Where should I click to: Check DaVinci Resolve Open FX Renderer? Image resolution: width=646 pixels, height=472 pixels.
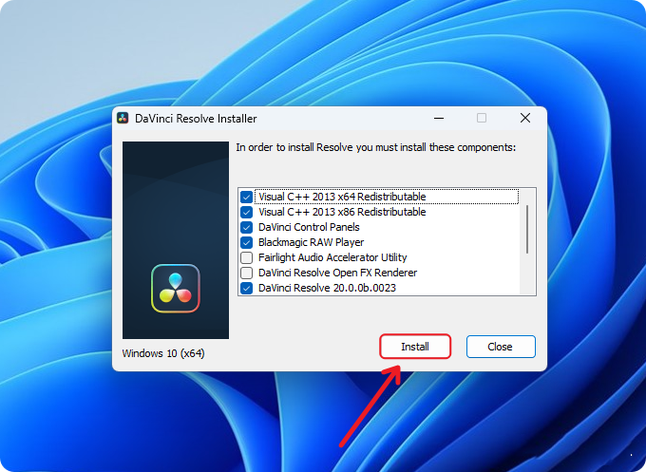246,273
